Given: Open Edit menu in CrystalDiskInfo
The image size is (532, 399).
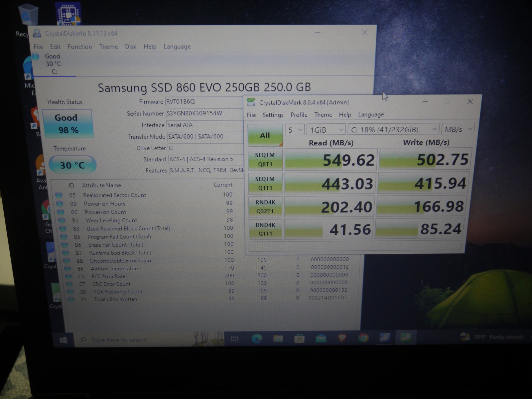Looking at the screenshot, I should (x=55, y=47).
